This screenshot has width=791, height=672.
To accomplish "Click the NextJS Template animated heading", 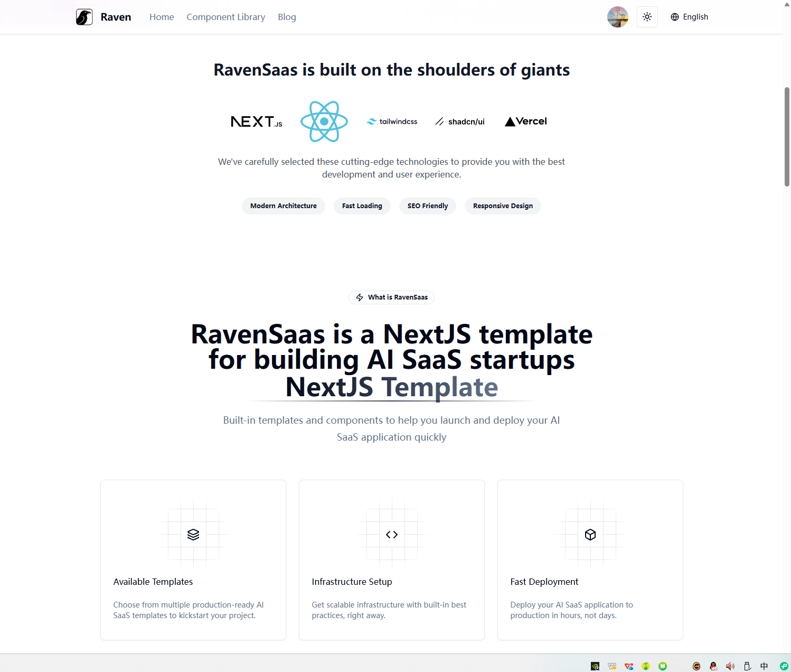I will tap(392, 387).
